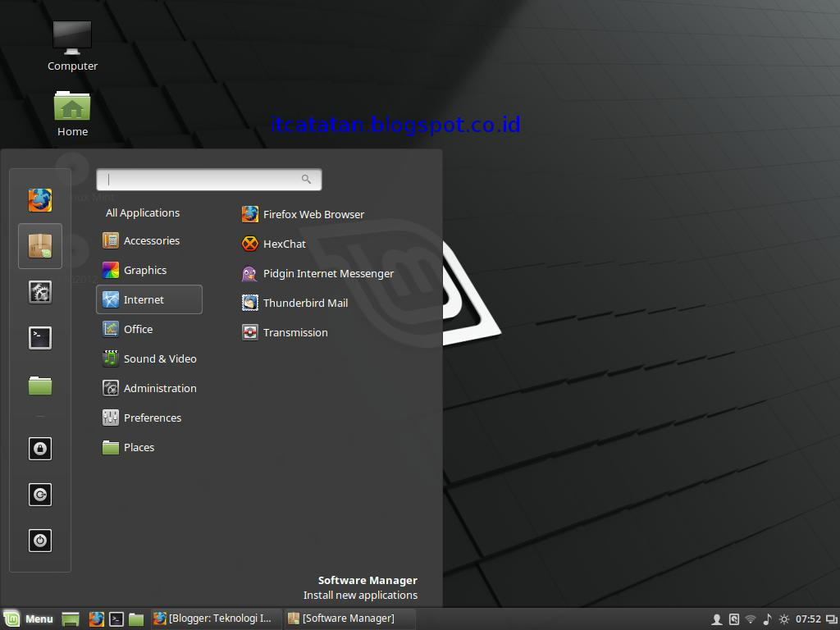Show All Applications in the menu

(x=142, y=212)
